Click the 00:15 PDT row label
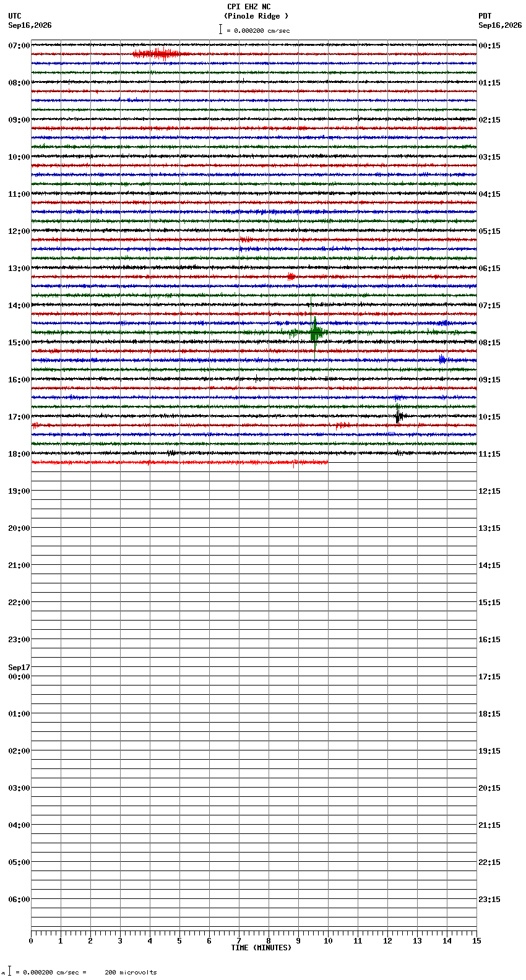Image resolution: width=526 pixels, height=980 pixels. (489, 46)
